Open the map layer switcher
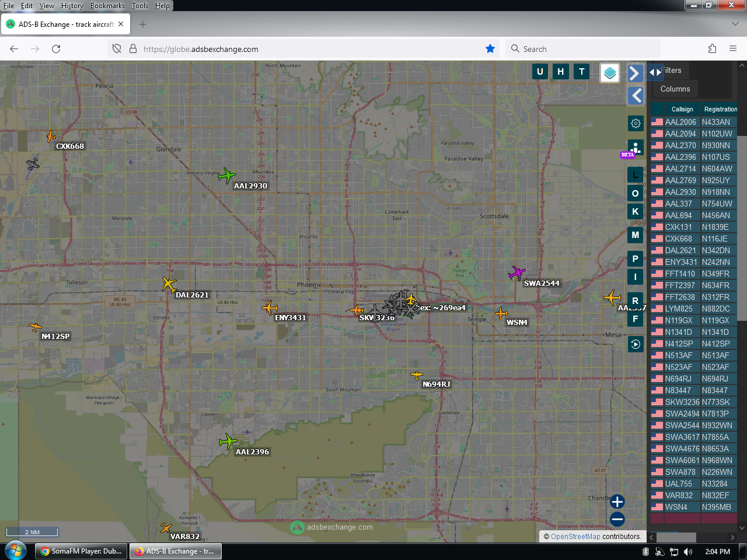The image size is (747, 560). (610, 73)
